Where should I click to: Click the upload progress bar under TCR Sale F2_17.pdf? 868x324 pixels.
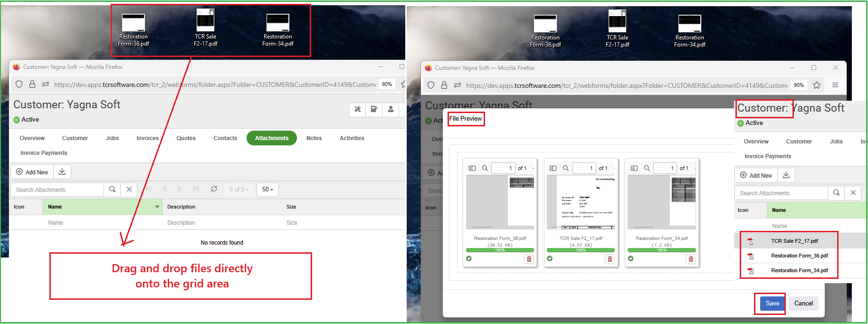coord(581,250)
